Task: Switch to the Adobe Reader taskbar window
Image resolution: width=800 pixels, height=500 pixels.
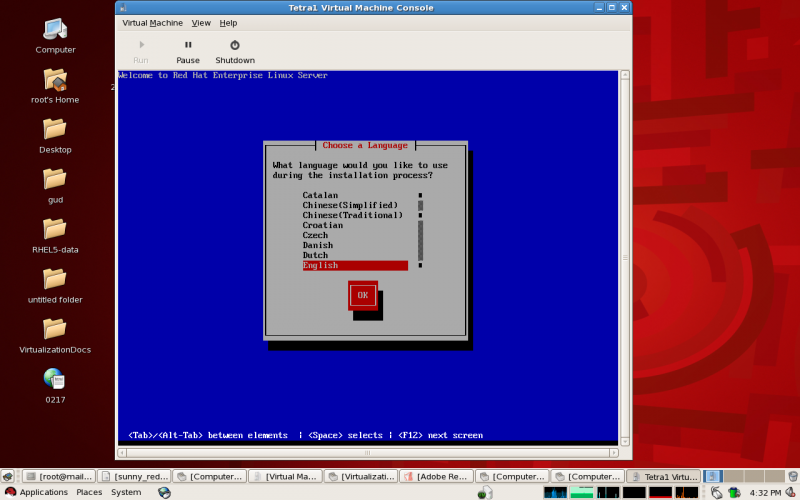Action: click(x=436, y=477)
